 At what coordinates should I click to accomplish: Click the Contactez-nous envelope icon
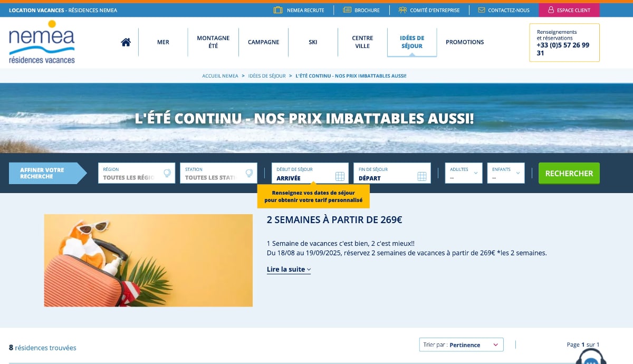point(481,10)
